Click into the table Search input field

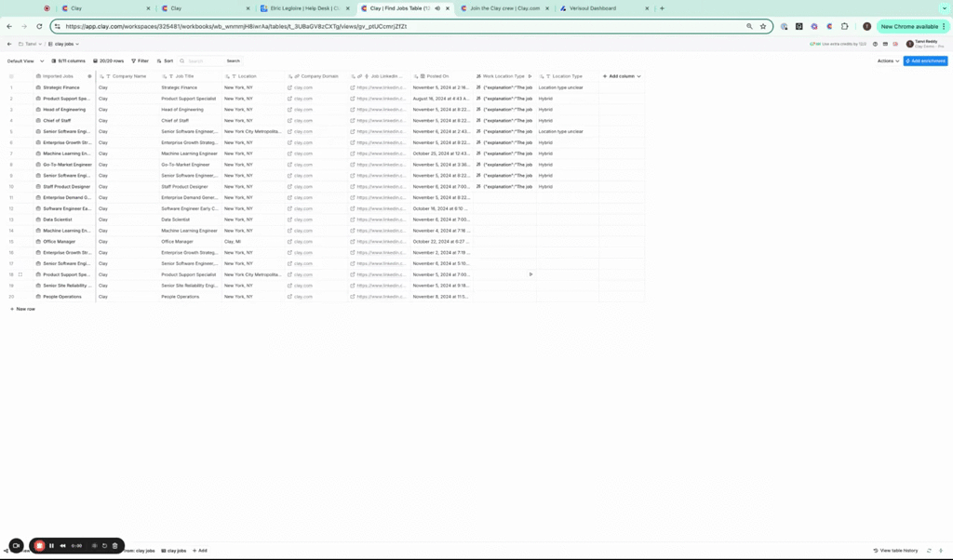204,60
